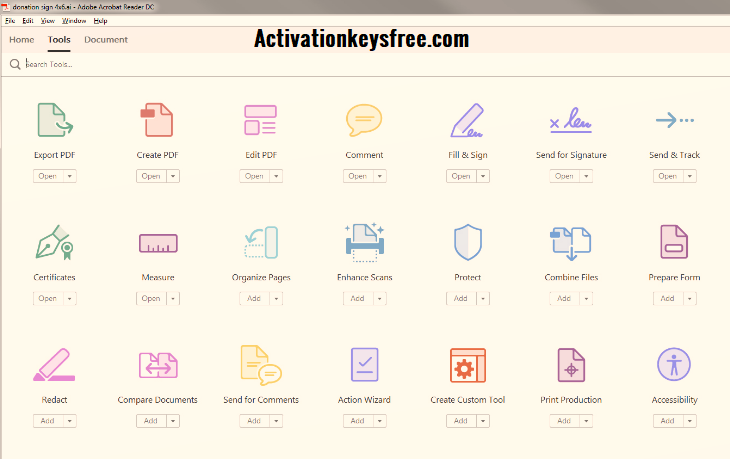This screenshot has width=730, height=459.
Task: Select the Create Custom Tool gear icon
Action: 468,365
